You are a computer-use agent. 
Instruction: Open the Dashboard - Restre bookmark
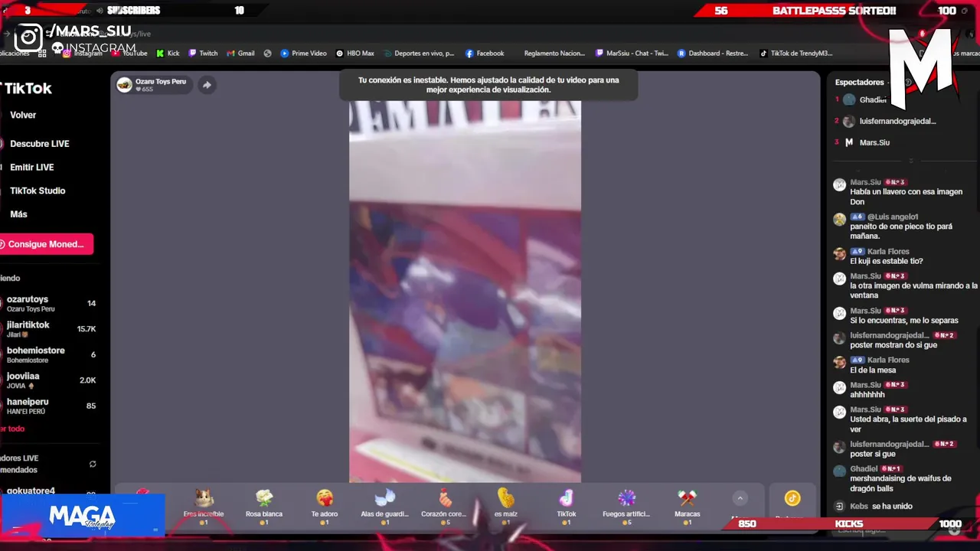click(713, 54)
